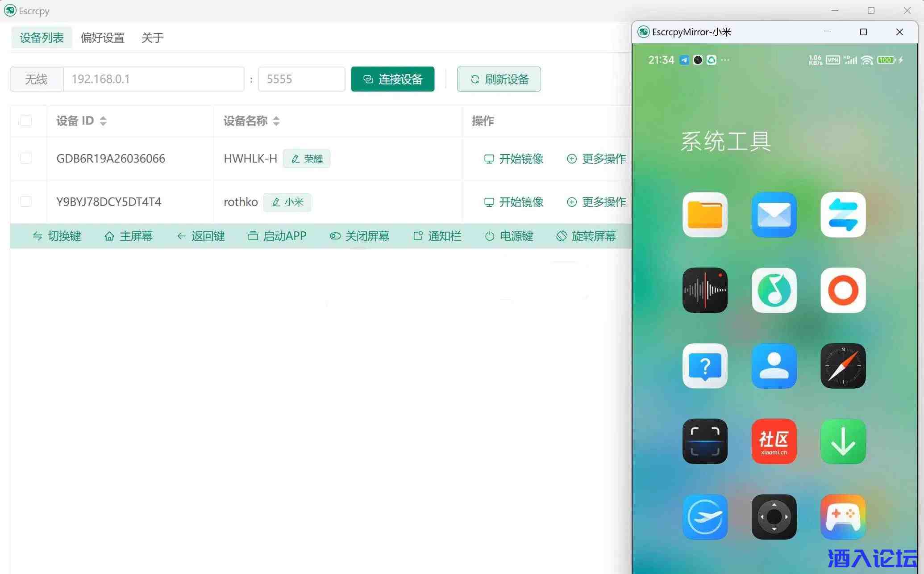
Task: Switch to the 偏好设置 preferences tab
Action: coord(102,38)
